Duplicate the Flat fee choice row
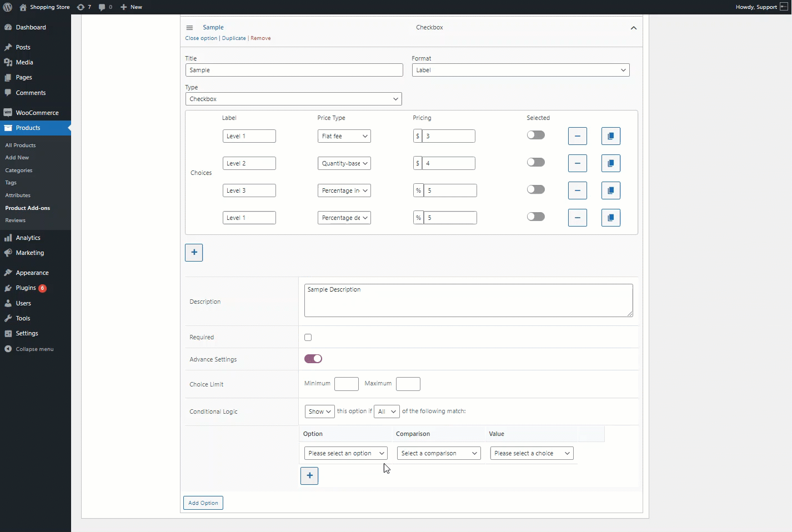Image resolution: width=792 pixels, height=532 pixels. click(x=611, y=136)
